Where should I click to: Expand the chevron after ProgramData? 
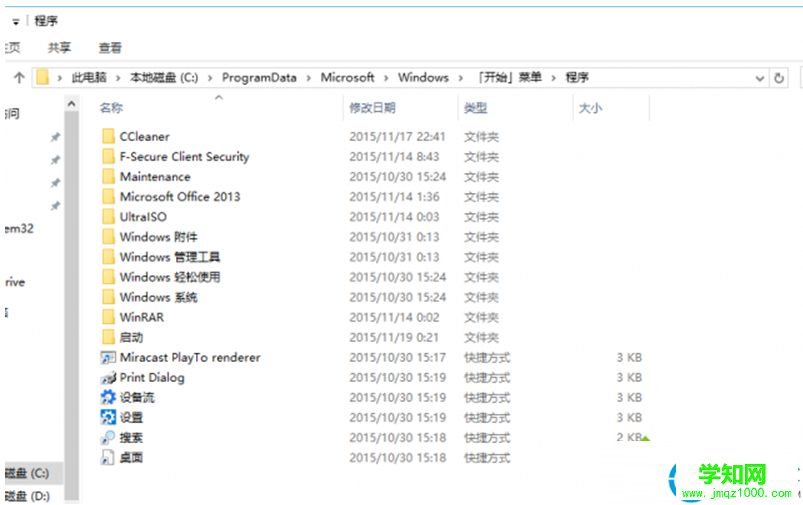pos(309,78)
